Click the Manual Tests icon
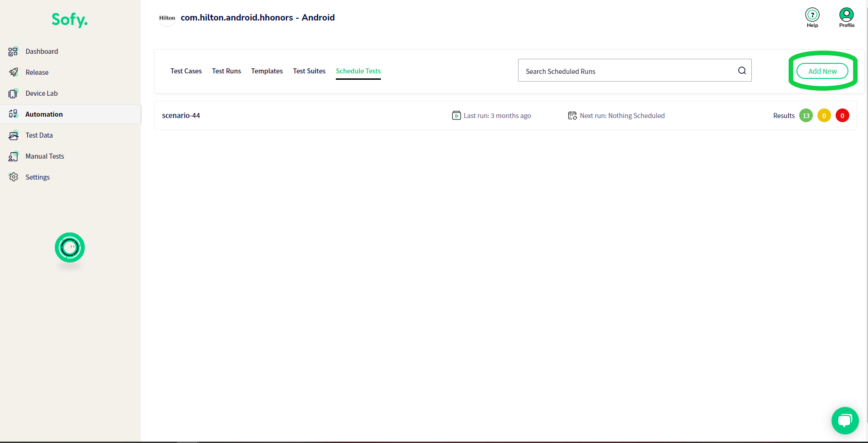Screen dimensions: 868x443 coord(13,156)
